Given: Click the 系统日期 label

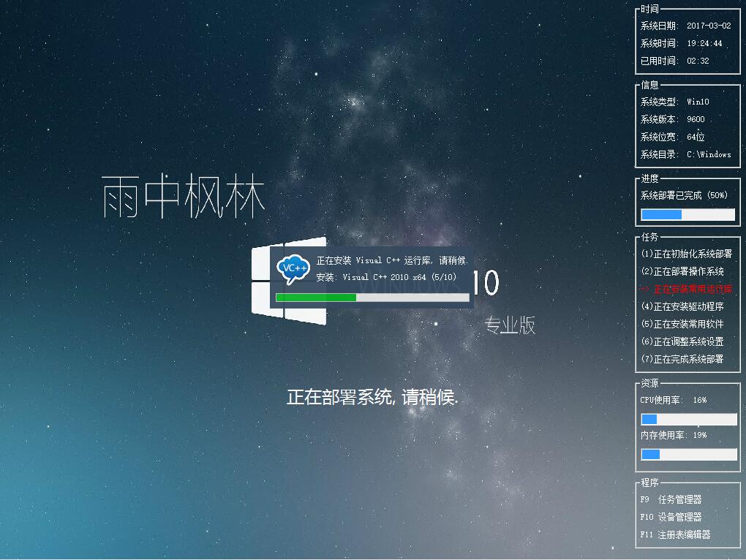Looking at the screenshot, I should pyautogui.click(x=660, y=26).
